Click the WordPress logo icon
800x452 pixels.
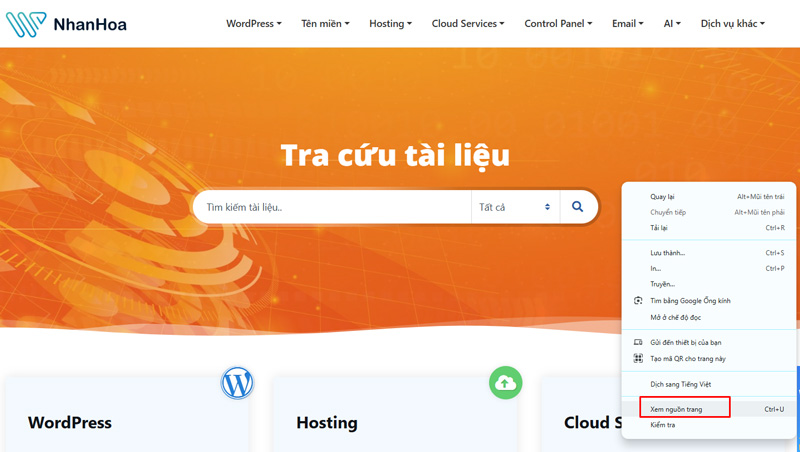coord(237,383)
